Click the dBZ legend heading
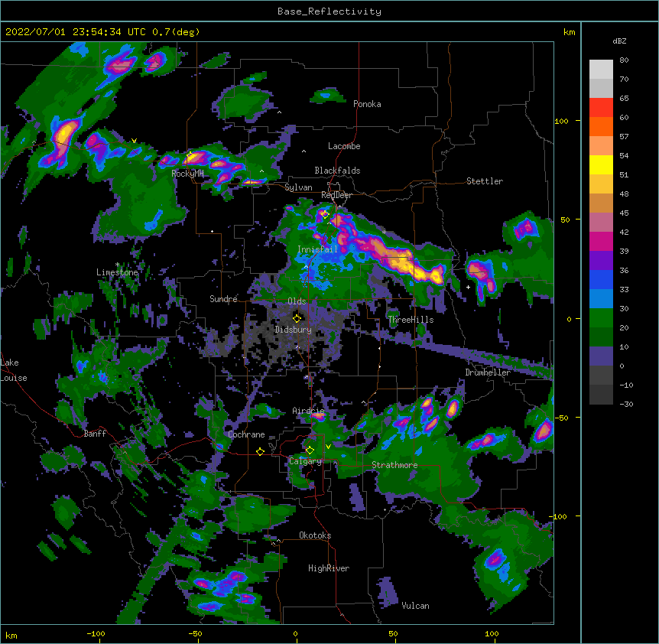Screen dimensions: 659x644 (x=619, y=41)
